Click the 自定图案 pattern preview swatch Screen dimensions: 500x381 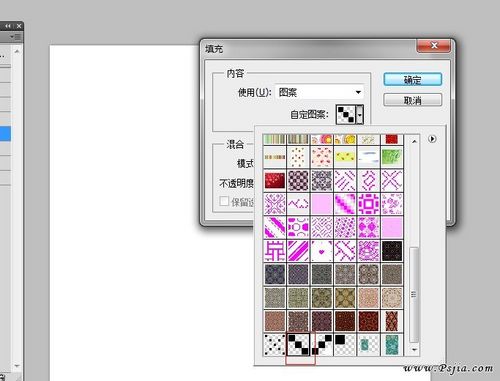point(346,115)
